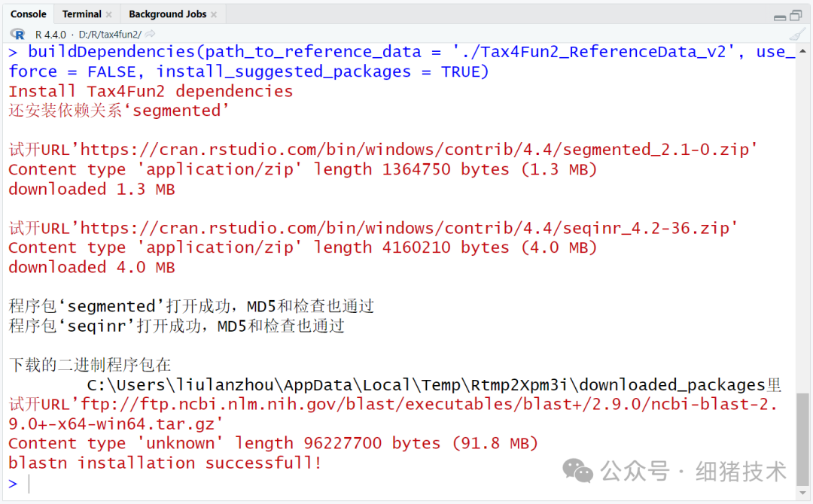Maximize the Console pane
The width and height of the screenshot is (813, 504).
tap(796, 16)
